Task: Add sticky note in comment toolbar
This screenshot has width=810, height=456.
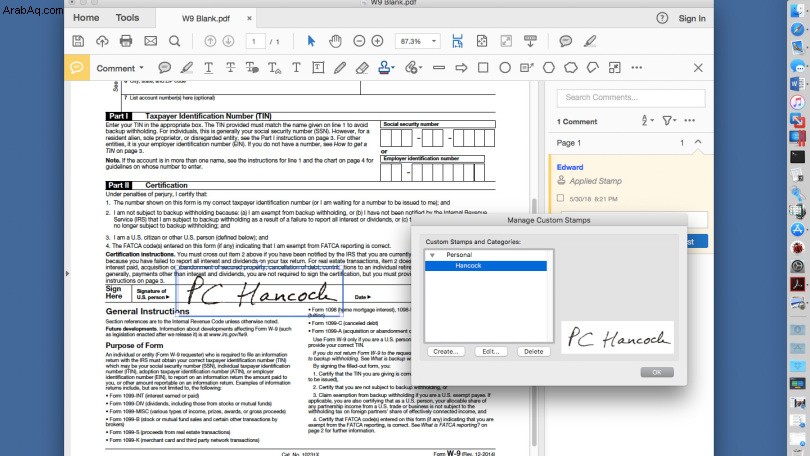Action: 164,68
